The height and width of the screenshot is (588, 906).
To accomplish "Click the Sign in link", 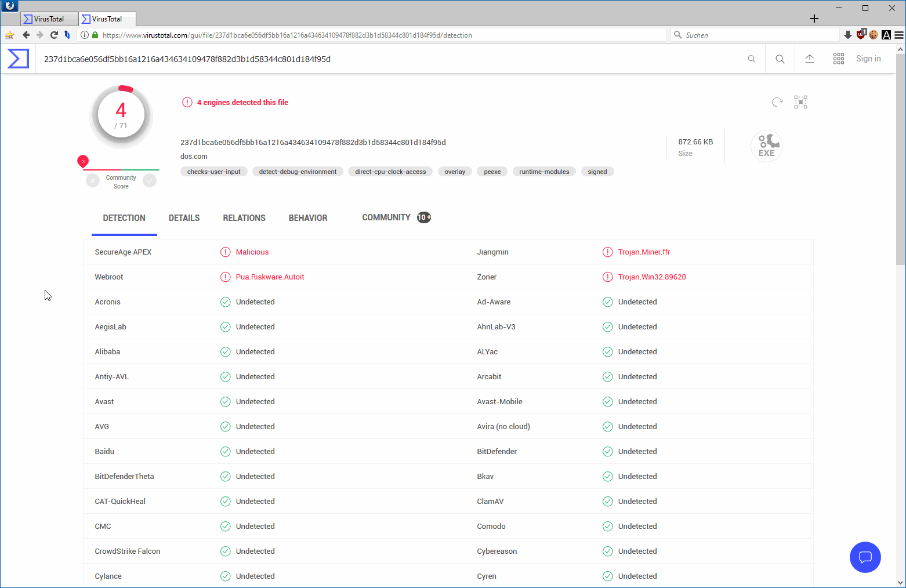I will coord(868,59).
